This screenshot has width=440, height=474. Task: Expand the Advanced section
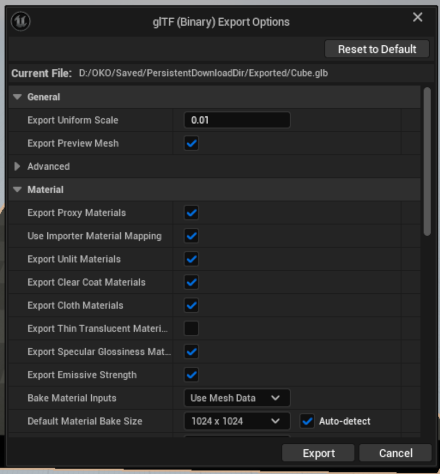[x=17, y=166]
